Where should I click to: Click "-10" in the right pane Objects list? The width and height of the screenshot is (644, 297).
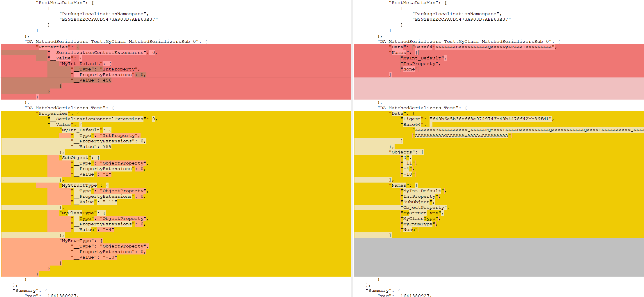click(x=407, y=174)
